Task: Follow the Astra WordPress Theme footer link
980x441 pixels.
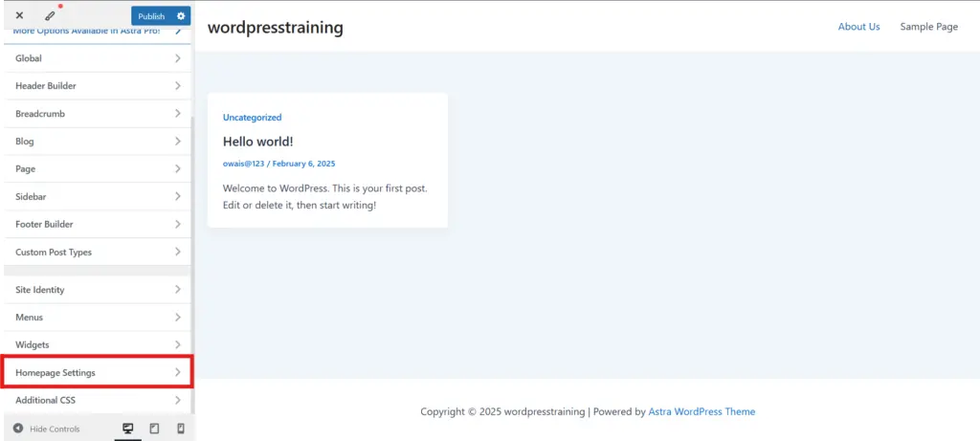Action: tap(702, 411)
